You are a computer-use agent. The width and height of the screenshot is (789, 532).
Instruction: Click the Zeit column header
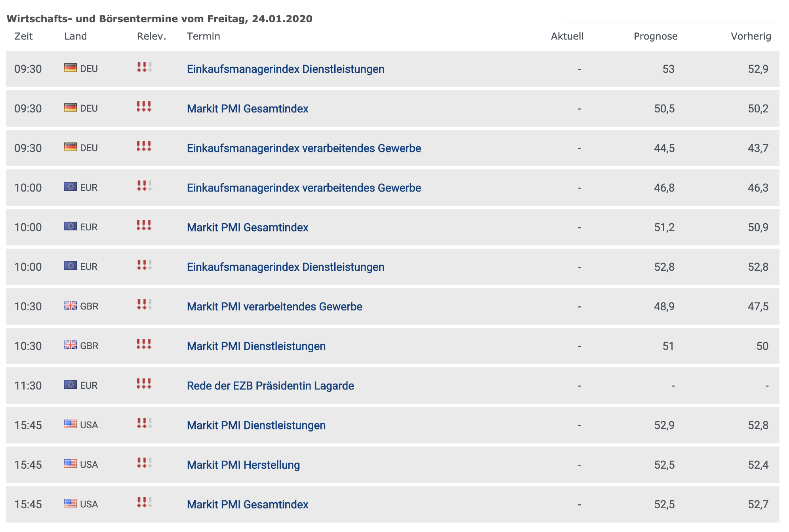point(23,36)
